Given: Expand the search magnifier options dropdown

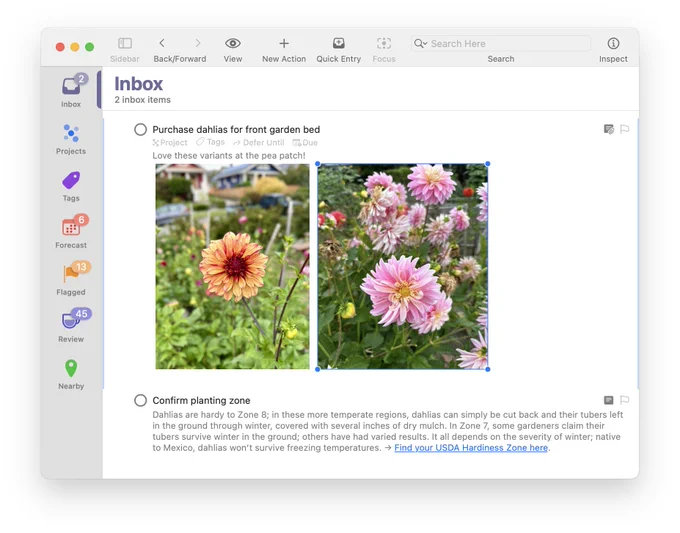Looking at the screenshot, I should coord(420,43).
